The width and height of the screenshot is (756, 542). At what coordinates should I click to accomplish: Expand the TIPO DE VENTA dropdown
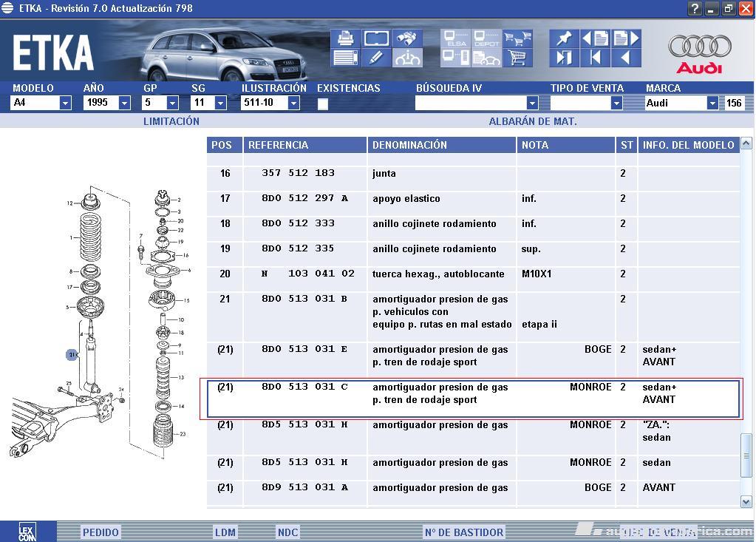tap(616, 103)
